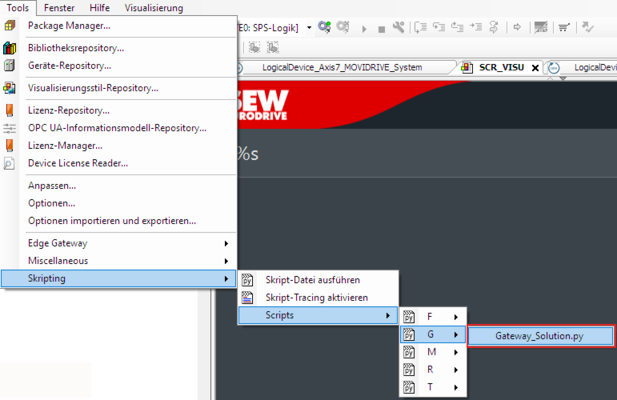Click the Bibliotheksrepository books icon
Image resolution: width=617 pixels, height=400 pixels.
(x=9, y=47)
